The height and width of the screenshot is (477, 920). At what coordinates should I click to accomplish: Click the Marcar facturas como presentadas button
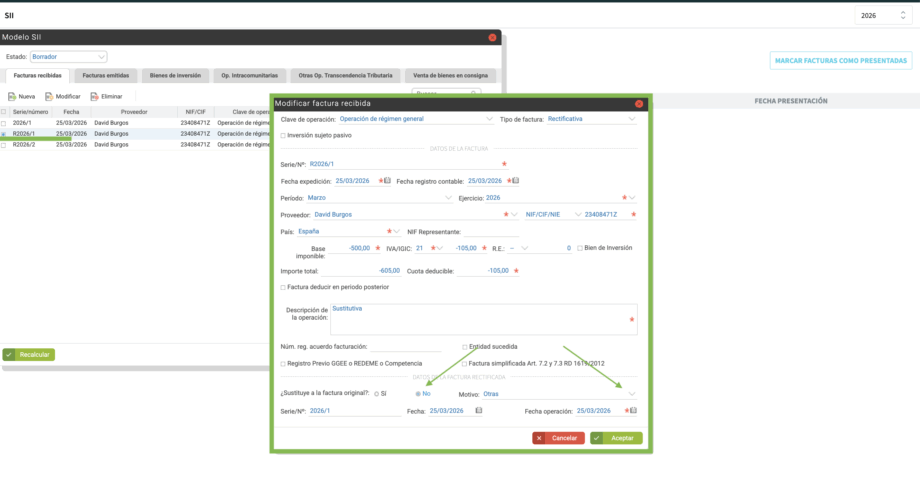coord(840,60)
